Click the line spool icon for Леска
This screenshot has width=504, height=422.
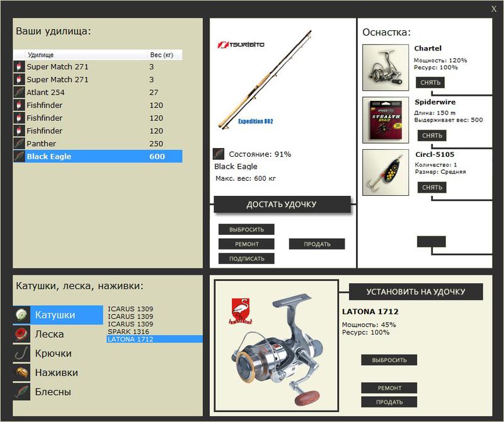pos(21,334)
